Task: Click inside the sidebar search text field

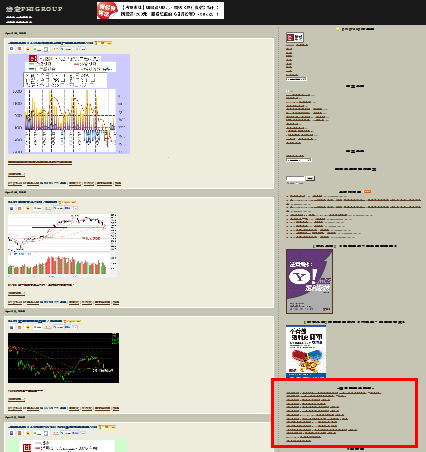Action: point(295,178)
